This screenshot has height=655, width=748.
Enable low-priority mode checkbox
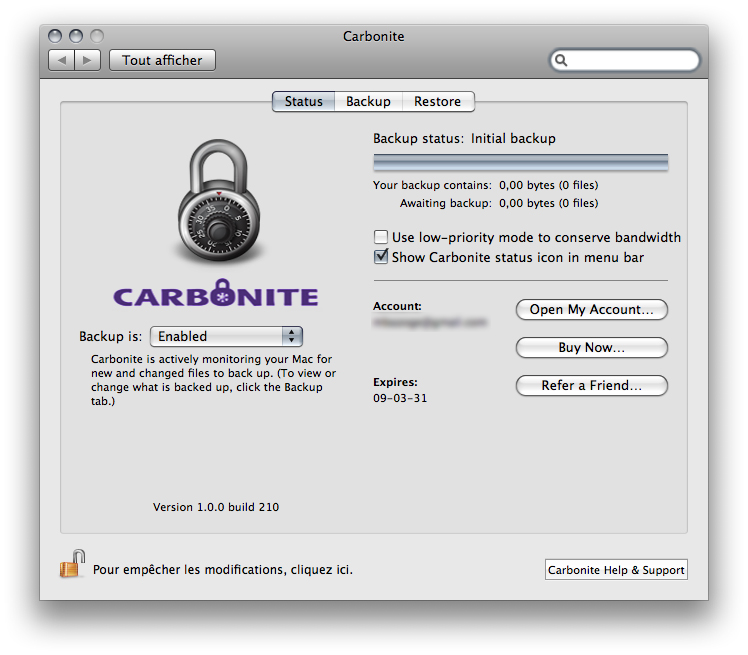pos(381,237)
